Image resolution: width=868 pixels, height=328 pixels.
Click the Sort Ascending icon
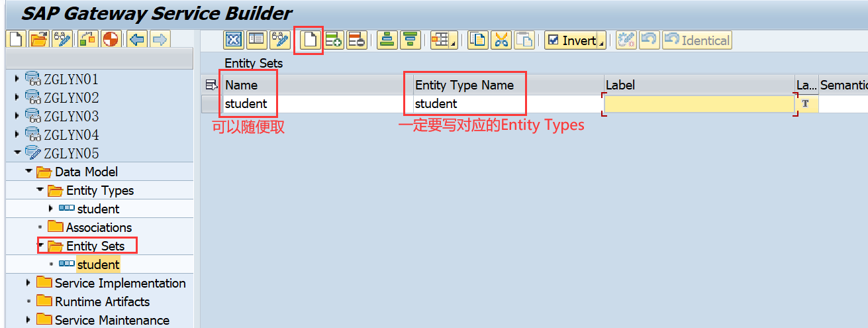coord(387,40)
